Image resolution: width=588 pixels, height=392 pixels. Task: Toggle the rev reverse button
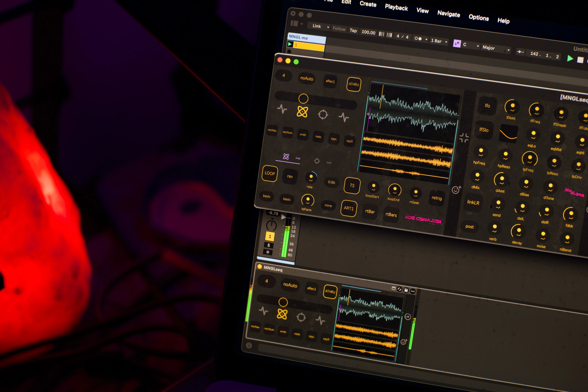coord(290,176)
